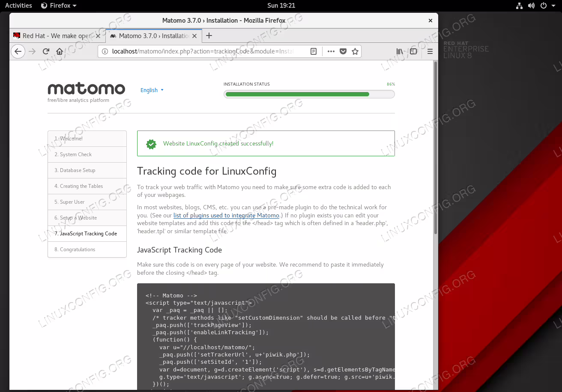Screen dimensions: 562x392
Task: Show site information icon in address bar
Action: (105, 51)
